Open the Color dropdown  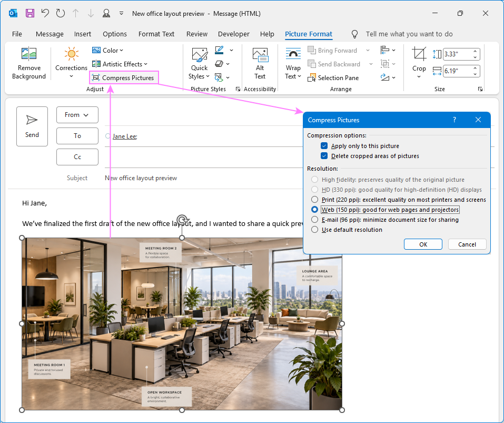107,51
